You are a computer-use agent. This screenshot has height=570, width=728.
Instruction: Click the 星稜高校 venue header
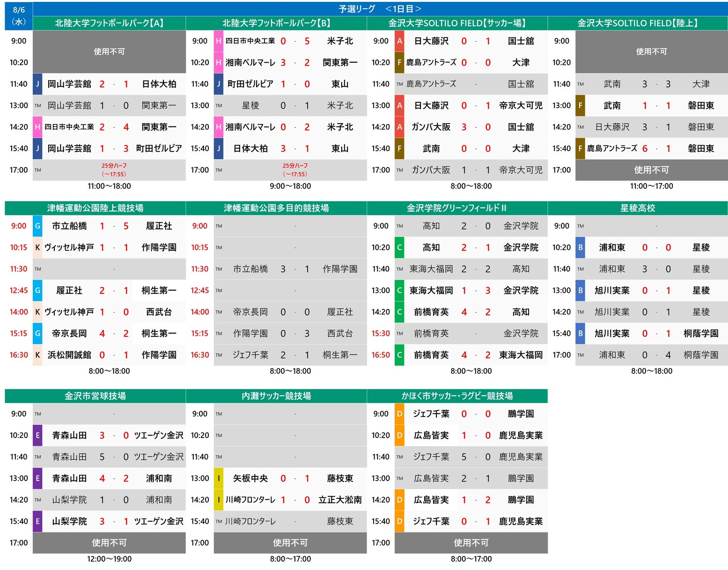click(x=638, y=208)
